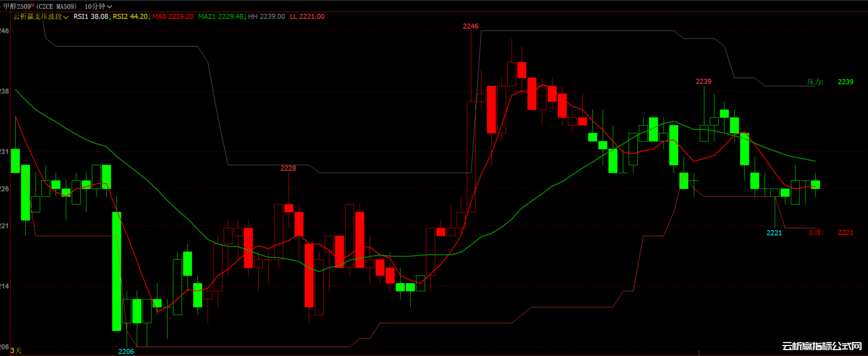
Task: Select the RSI2 44.20 readout
Action: 130,16
